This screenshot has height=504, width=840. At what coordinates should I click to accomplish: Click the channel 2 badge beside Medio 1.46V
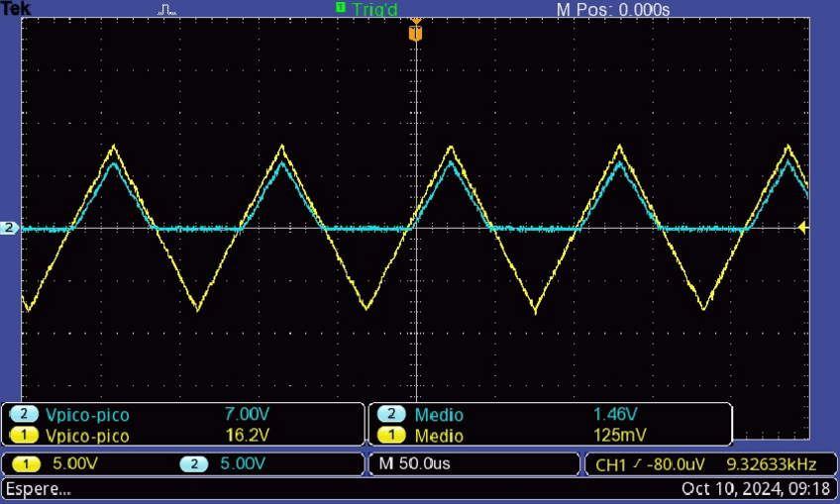pyautogui.click(x=392, y=415)
